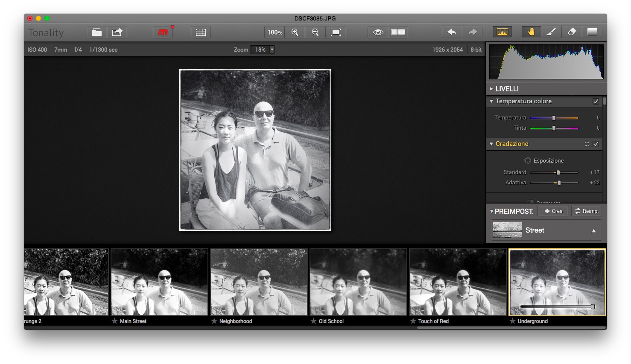Select the eraser tool

click(572, 32)
